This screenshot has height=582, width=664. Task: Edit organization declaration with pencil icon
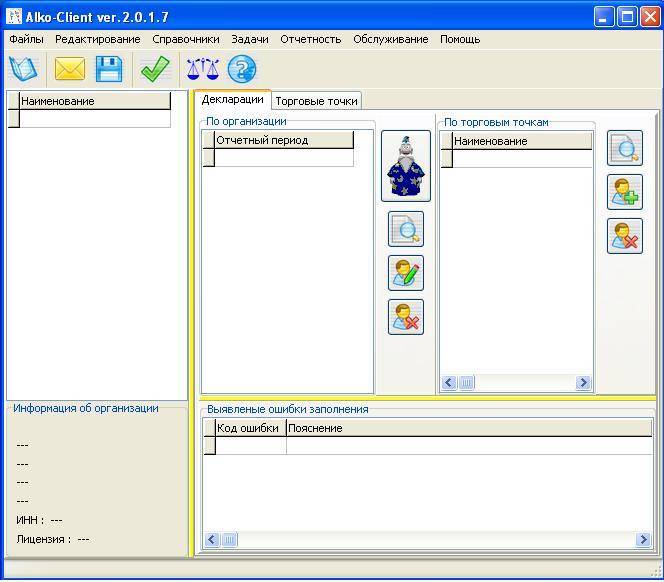point(406,273)
